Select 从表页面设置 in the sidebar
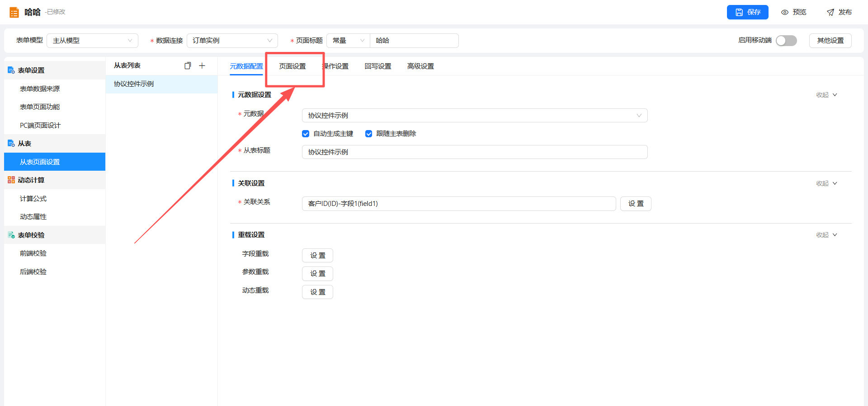 55,162
